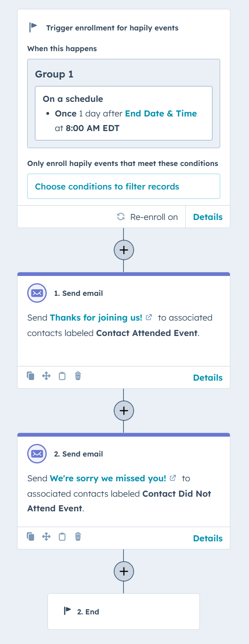Click the clipboard icon on the first Send email action
The height and width of the screenshot is (644, 249).
tap(62, 376)
